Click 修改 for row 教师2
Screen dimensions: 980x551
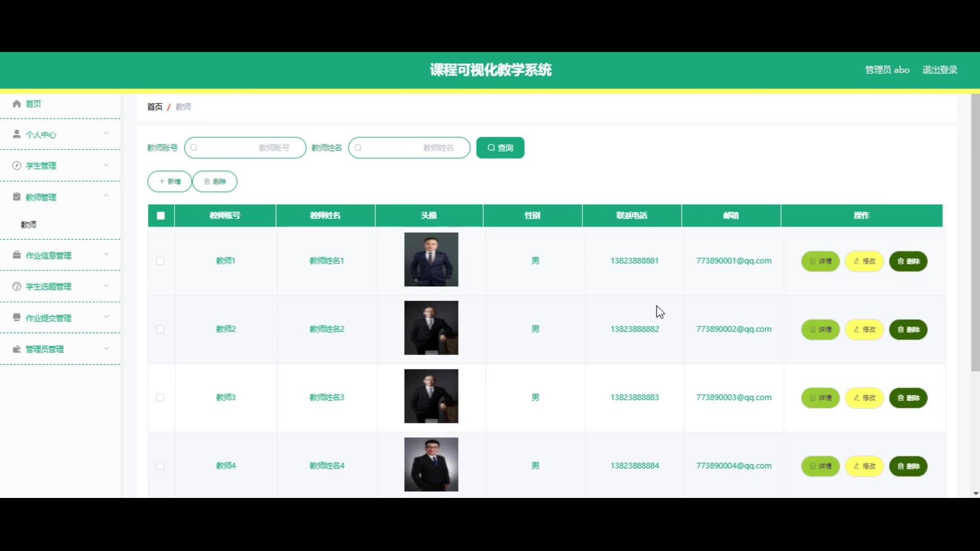coord(865,330)
